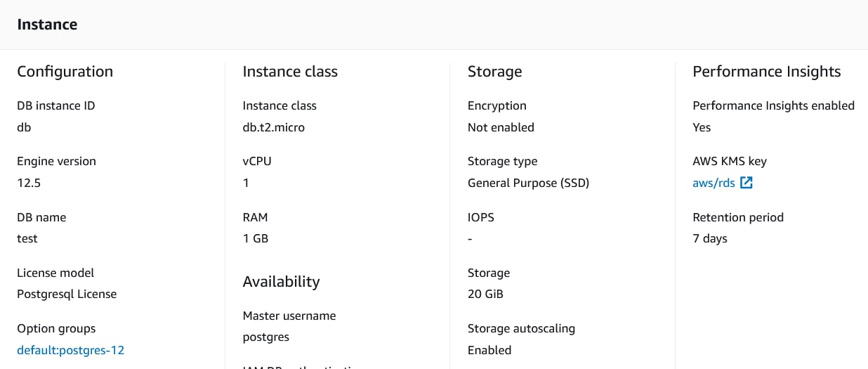This screenshot has width=868, height=369.
Task: Click the Postgresql License value
Action: [67, 294]
